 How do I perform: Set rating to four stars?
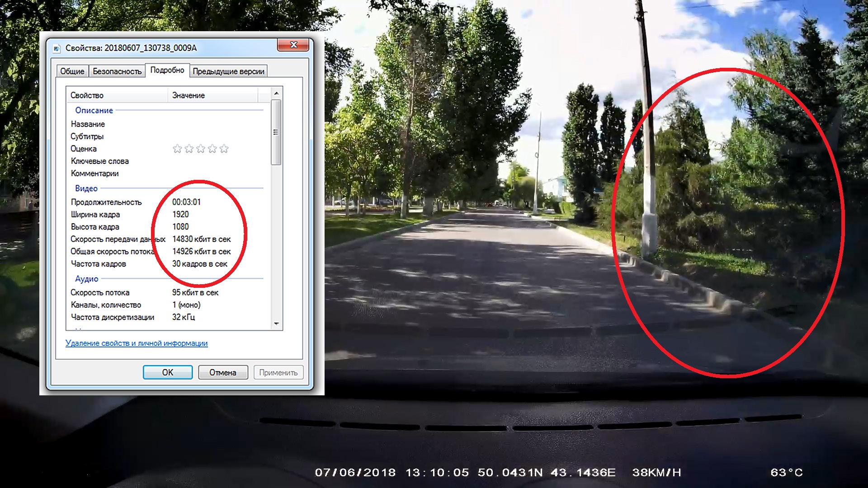tap(212, 149)
